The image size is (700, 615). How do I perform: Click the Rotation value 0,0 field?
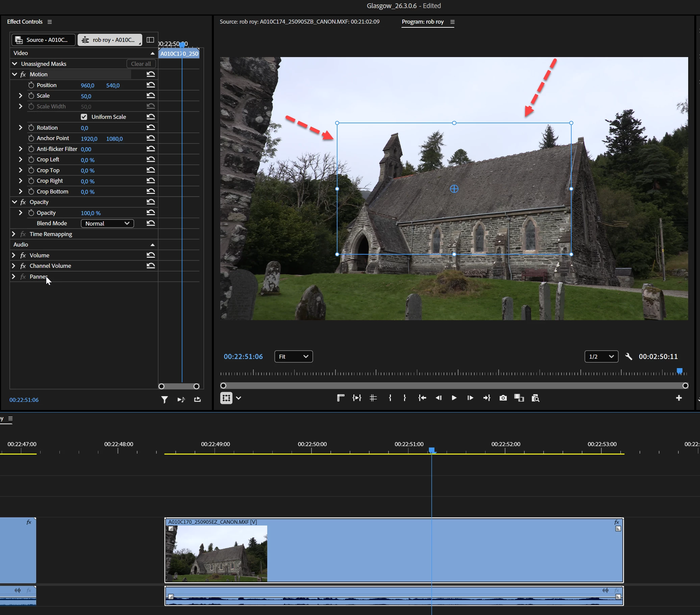click(84, 128)
